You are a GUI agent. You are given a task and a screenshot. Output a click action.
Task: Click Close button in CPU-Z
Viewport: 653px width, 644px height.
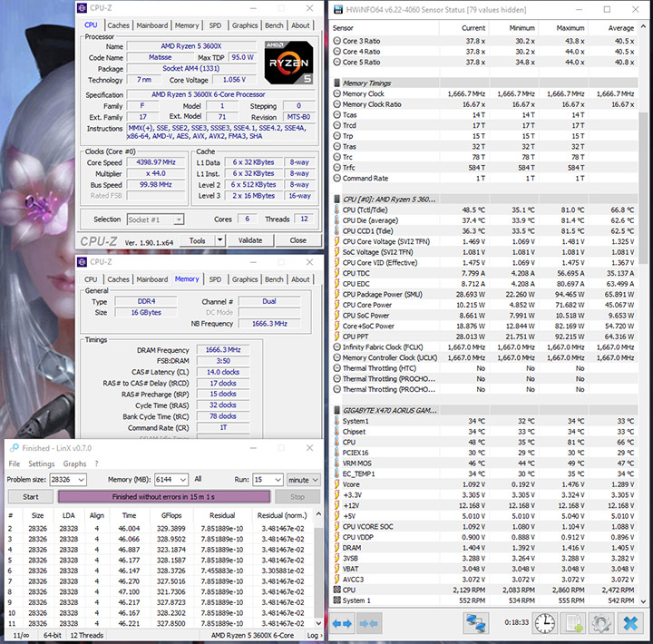coord(298,240)
